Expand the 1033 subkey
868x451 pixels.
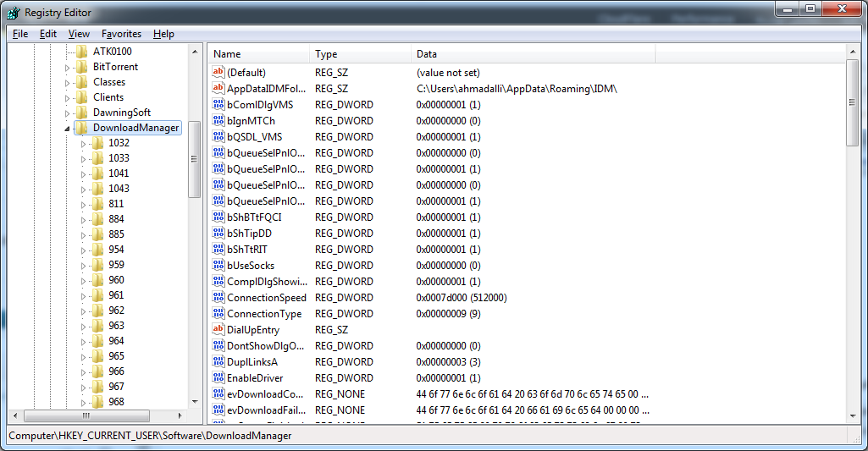tap(84, 159)
